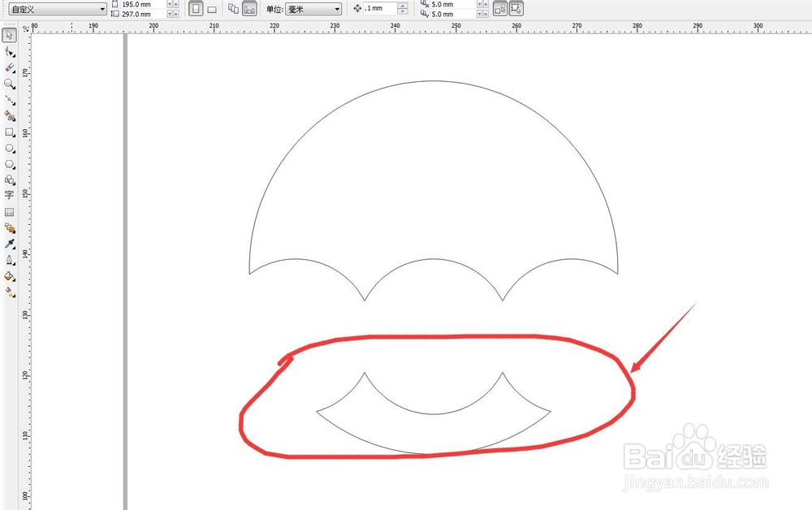Viewport: 812px width, 510px height.
Task: Open the 毫米 units dropdown
Action: pyautogui.click(x=313, y=9)
